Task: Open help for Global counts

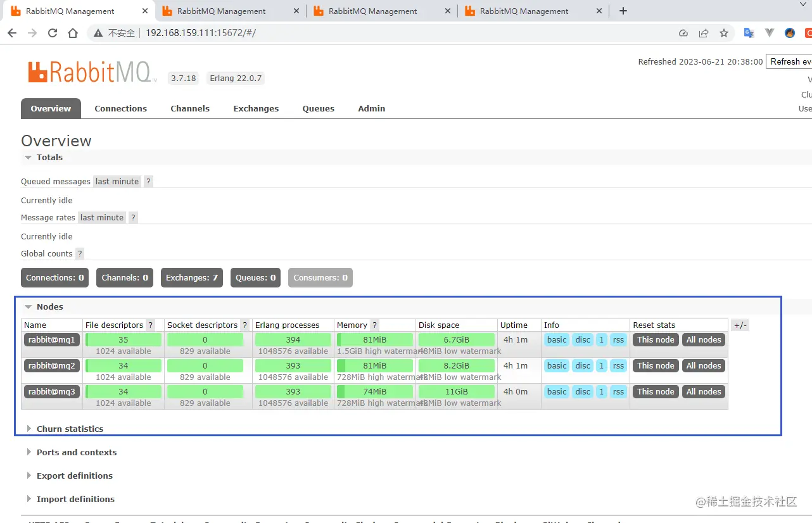Action: (80, 254)
